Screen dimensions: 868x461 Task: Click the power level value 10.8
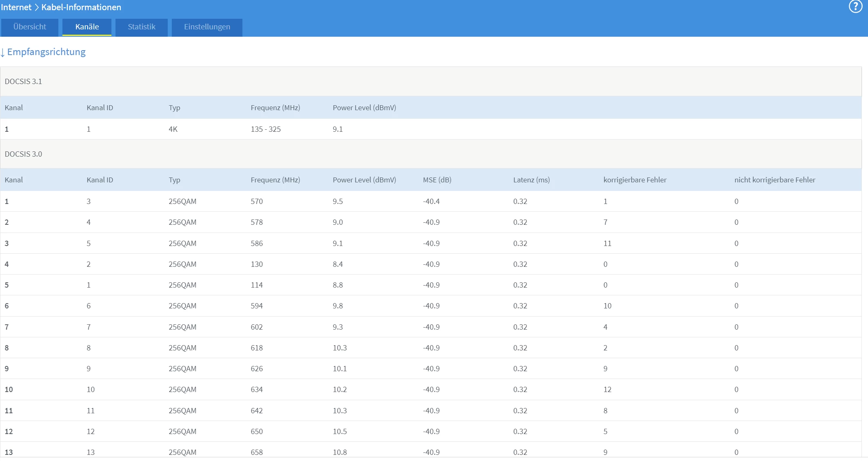340,452
